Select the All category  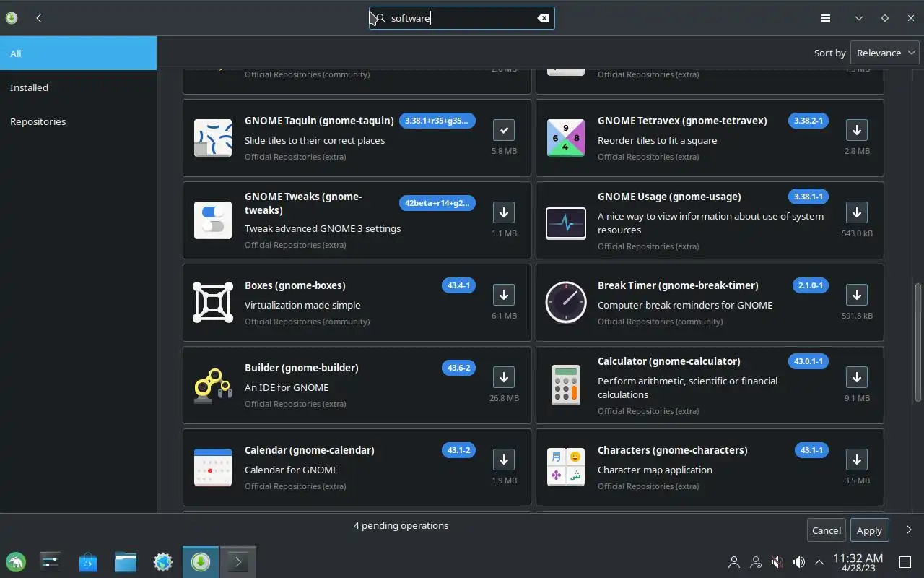(78, 53)
